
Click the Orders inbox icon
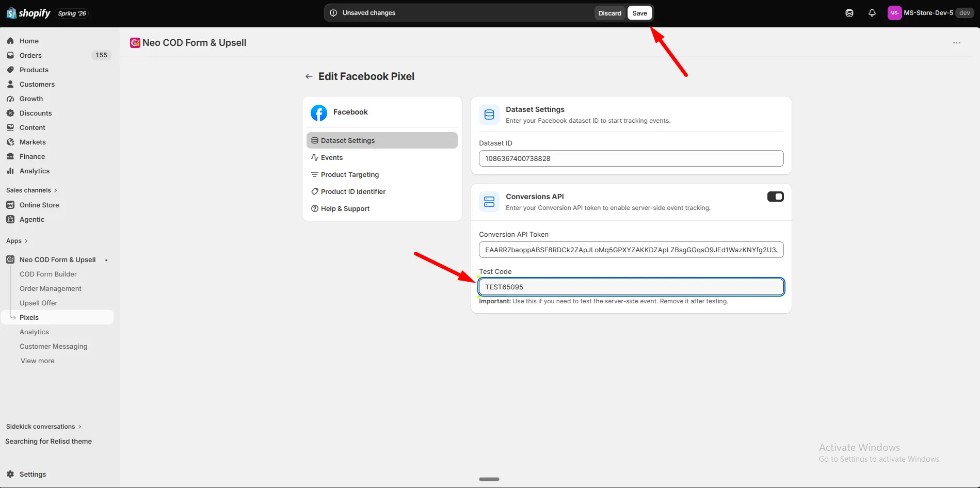click(x=10, y=55)
